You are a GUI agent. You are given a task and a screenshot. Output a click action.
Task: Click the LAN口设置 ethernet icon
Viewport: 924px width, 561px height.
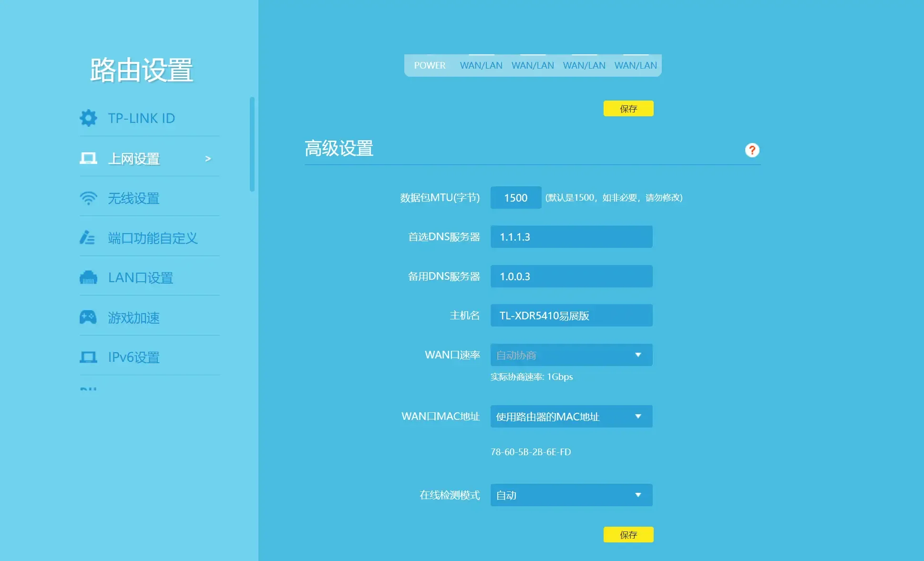tap(89, 277)
